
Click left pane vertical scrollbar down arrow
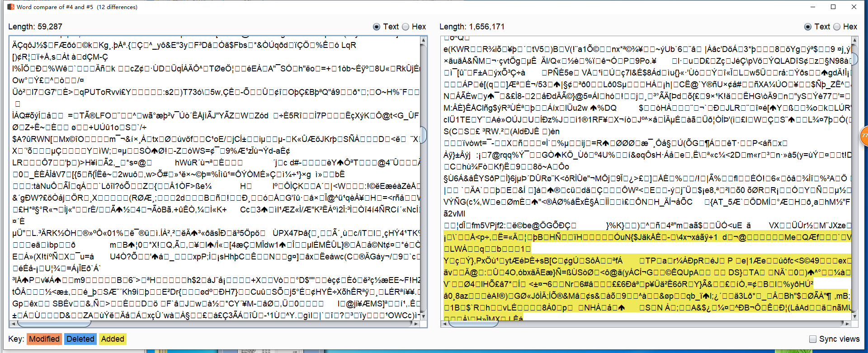click(424, 317)
